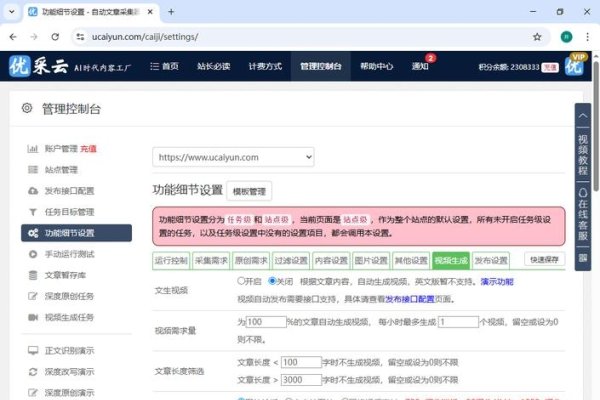Screen dimensions: 600x400
Task: Click the 文章长度 maximum input showing 3000
Action: tap(301, 380)
